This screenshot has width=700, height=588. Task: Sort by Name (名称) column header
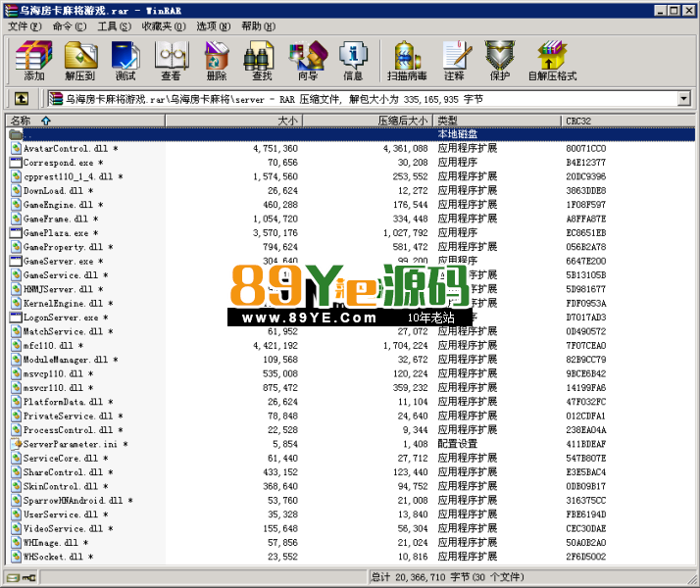click(85, 121)
